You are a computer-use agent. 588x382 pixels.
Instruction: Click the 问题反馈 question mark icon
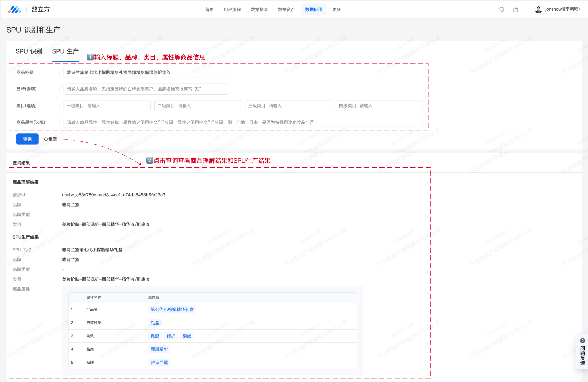pos(582,341)
